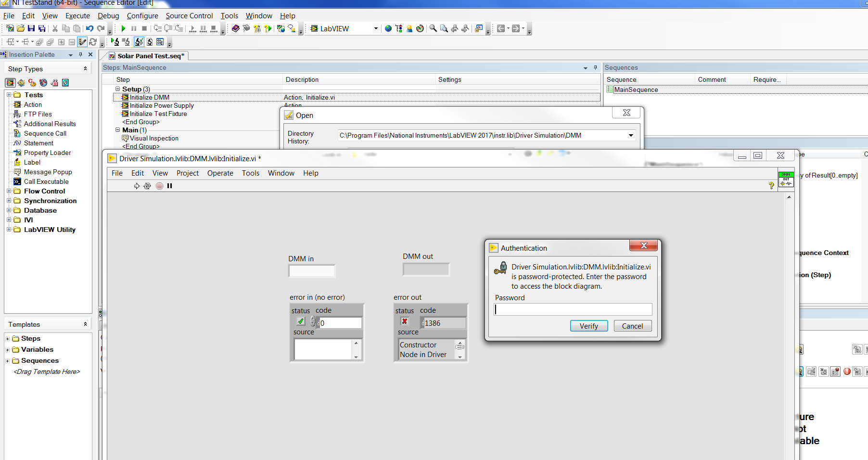
Task: Click the DMM Init VI icon at the top right
Action: point(786,179)
